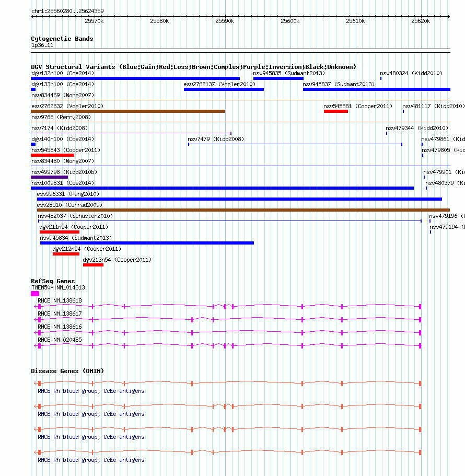Click the 25590k ruler position
465x476 pixels.
click(x=225, y=21)
